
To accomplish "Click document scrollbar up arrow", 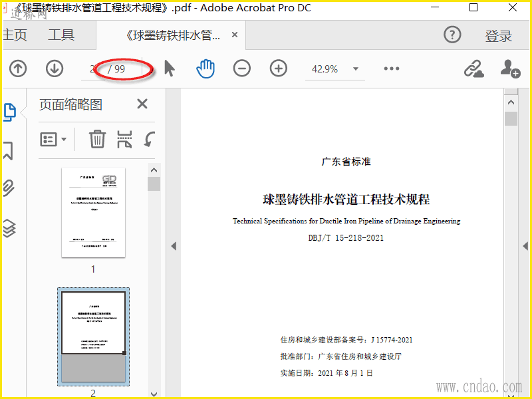I will 511,102.
